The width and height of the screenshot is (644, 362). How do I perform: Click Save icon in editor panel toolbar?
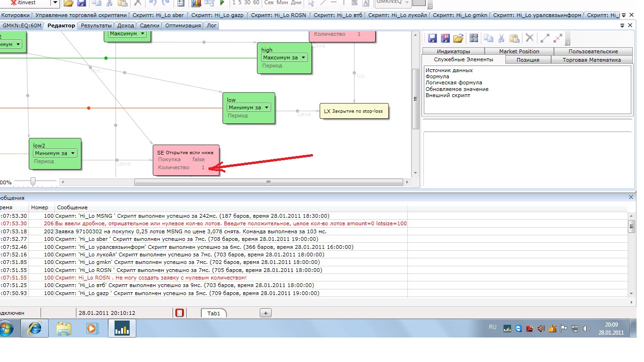pos(432,39)
